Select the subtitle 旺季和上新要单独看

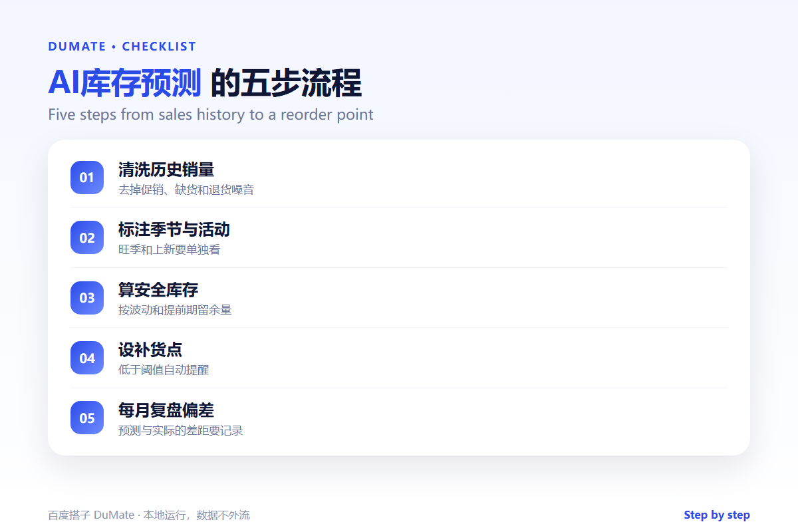[x=169, y=249]
